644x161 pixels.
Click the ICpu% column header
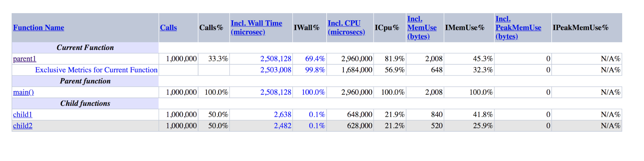[x=387, y=28]
